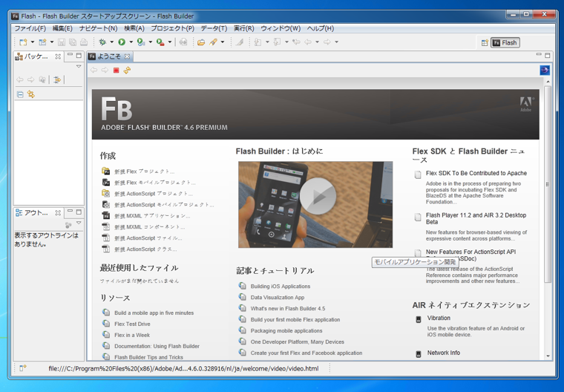Maximize the outline panel
The image size is (564, 392).
(79, 212)
